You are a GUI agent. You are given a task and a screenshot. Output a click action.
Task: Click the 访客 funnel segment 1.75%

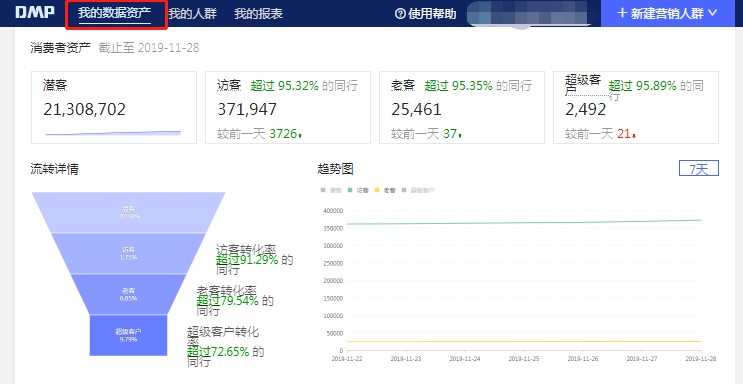[128, 253]
